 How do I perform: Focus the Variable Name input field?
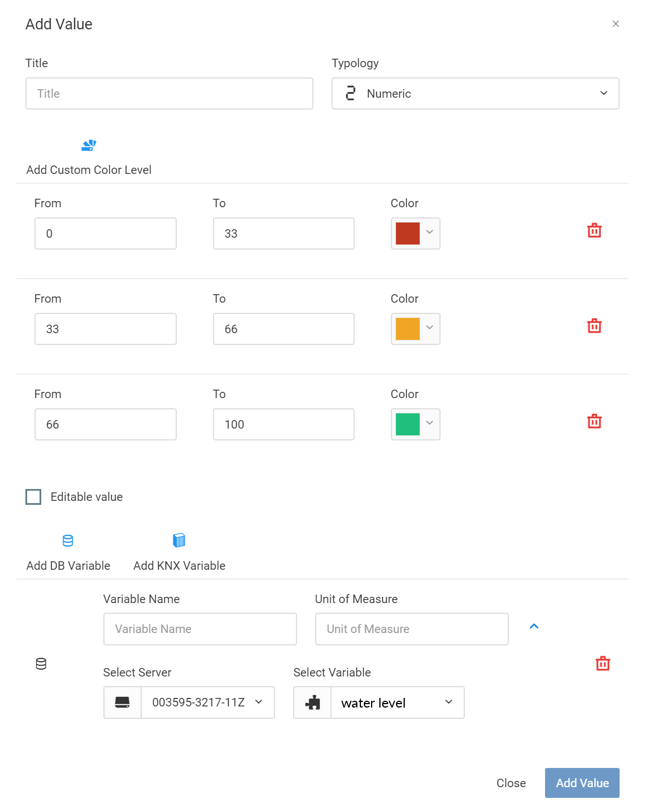[x=200, y=629]
